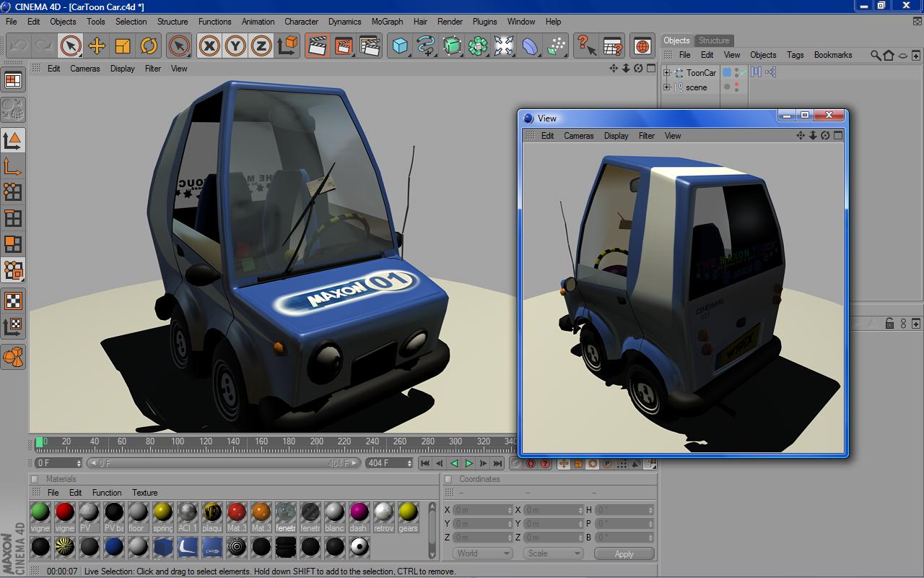Click the end frame 404 F field

(x=390, y=463)
